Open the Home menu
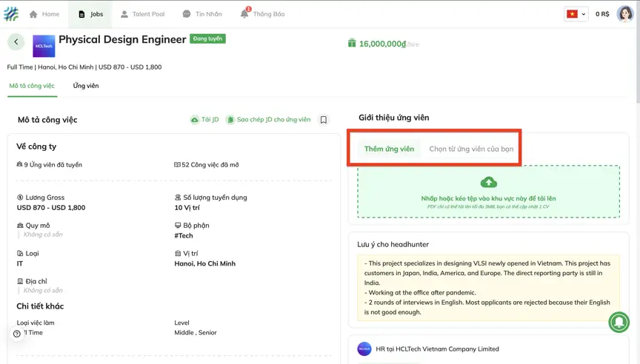 click(x=44, y=14)
